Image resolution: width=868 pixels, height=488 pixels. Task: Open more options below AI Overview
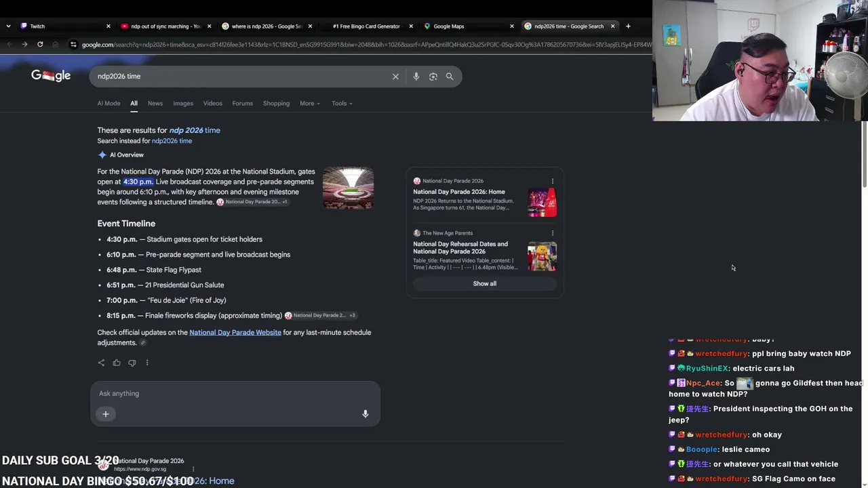point(147,363)
